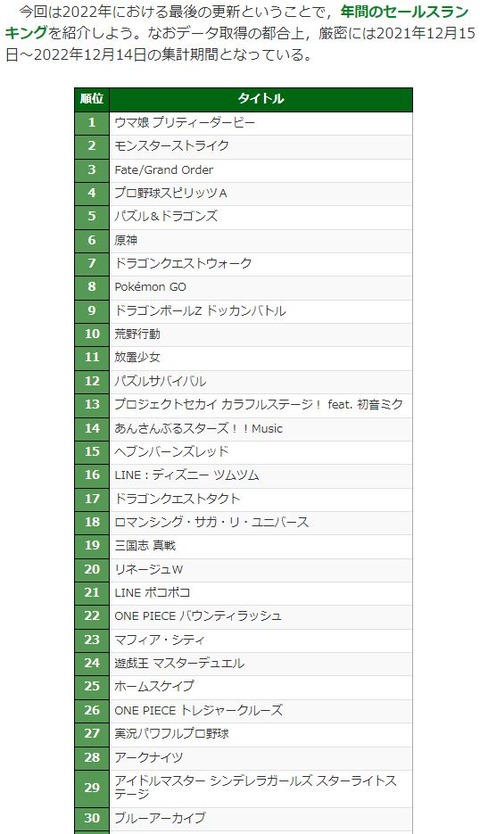This screenshot has width=480, height=834.
Task: Click the 三国志 真戦 row
Action: tap(244, 546)
